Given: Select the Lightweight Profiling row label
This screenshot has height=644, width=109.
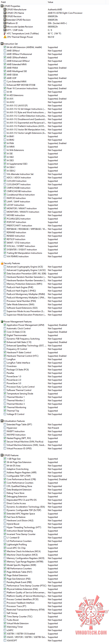Looking at the screenshot, I should pos(17,544).
